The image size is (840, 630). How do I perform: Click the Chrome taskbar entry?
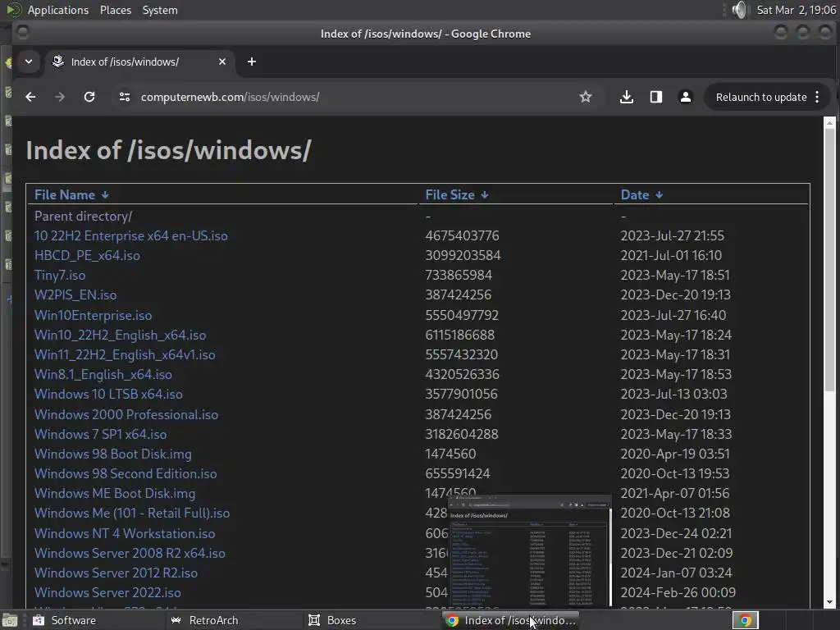(x=510, y=620)
